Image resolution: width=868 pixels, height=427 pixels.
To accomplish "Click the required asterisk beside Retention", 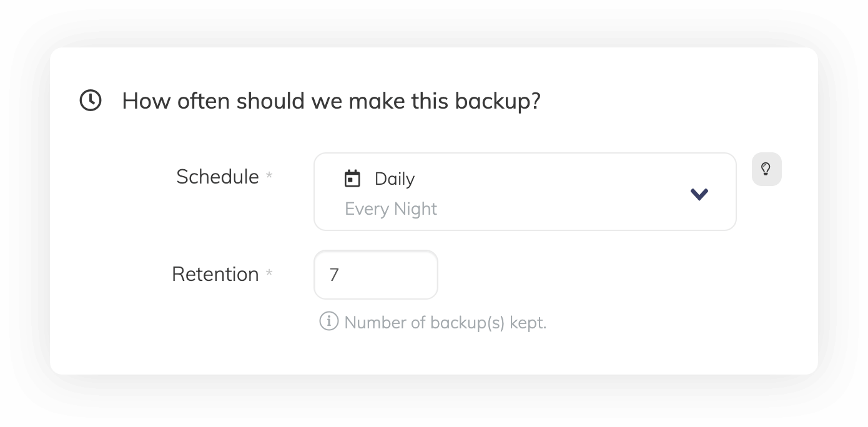I will [x=269, y=274].
